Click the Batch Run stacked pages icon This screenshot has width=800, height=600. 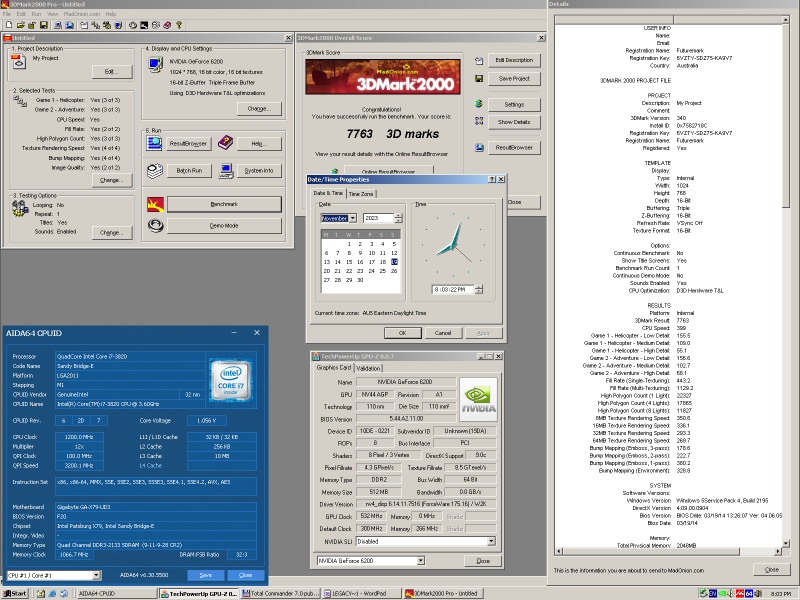pos(155,170)
